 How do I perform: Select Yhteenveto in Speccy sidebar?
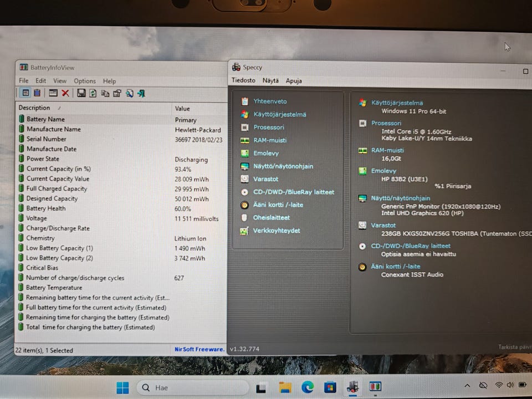pos(270,101)
